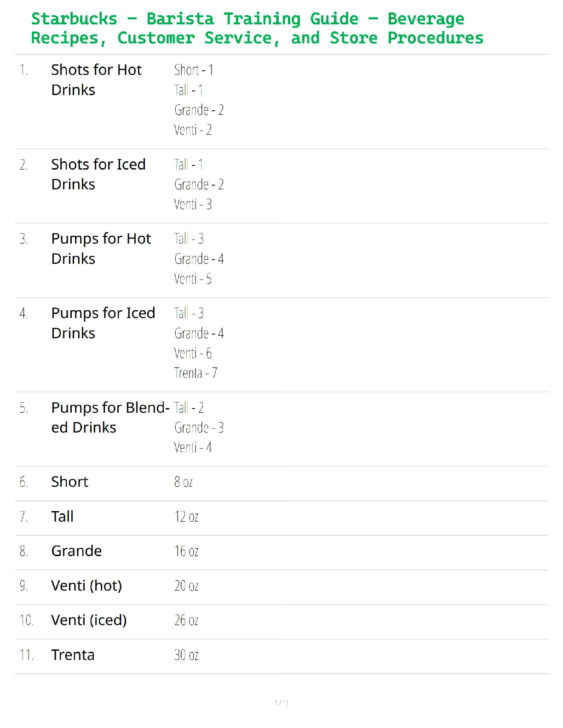Click the 'Venti - 3' iced shots line
The width and height of the screenshot is (563, 728).
(193, 204)
